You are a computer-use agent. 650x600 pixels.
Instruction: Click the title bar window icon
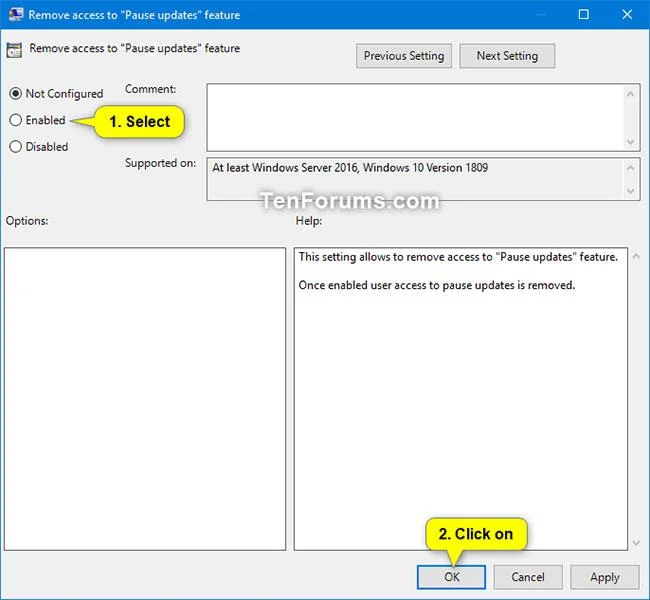[x=16, y=14]
